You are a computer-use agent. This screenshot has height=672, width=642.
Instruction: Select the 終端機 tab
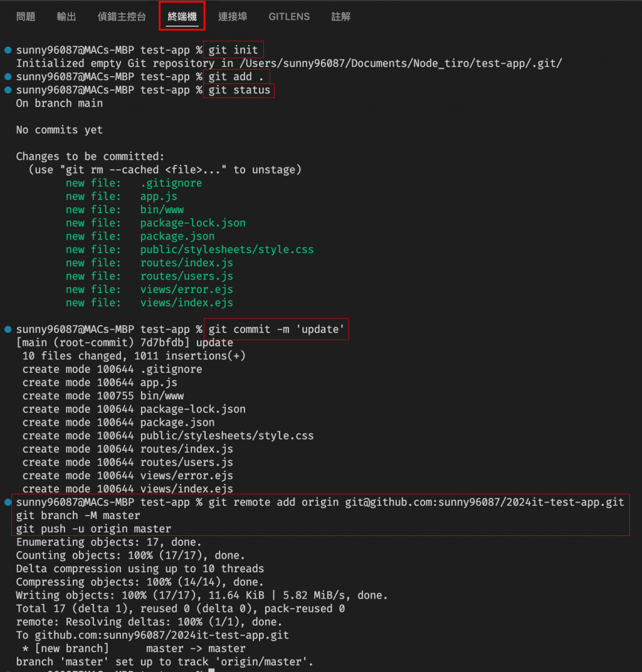click(182, 17)
